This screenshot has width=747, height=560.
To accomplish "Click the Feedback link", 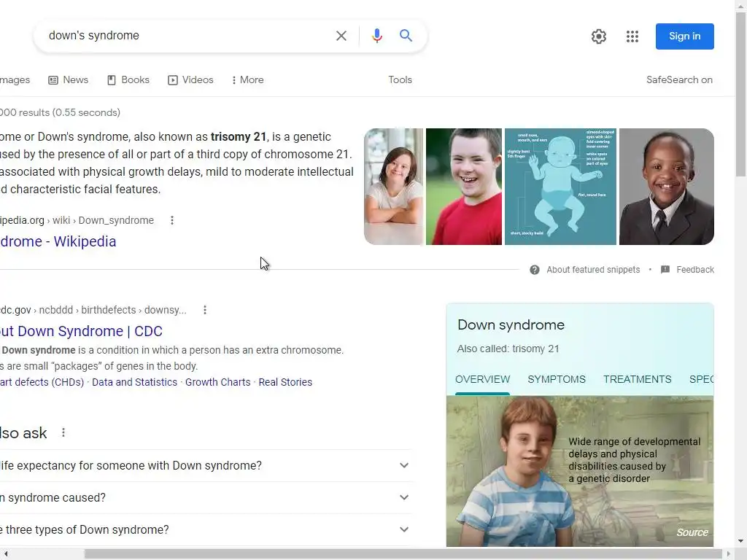I will [x=695, y=270].
